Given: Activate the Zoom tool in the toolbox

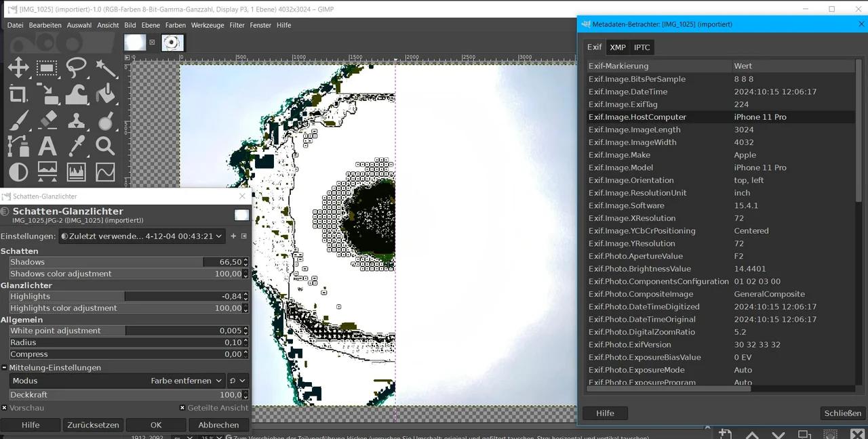Looking at the screenshot, I should coord(106,146).
